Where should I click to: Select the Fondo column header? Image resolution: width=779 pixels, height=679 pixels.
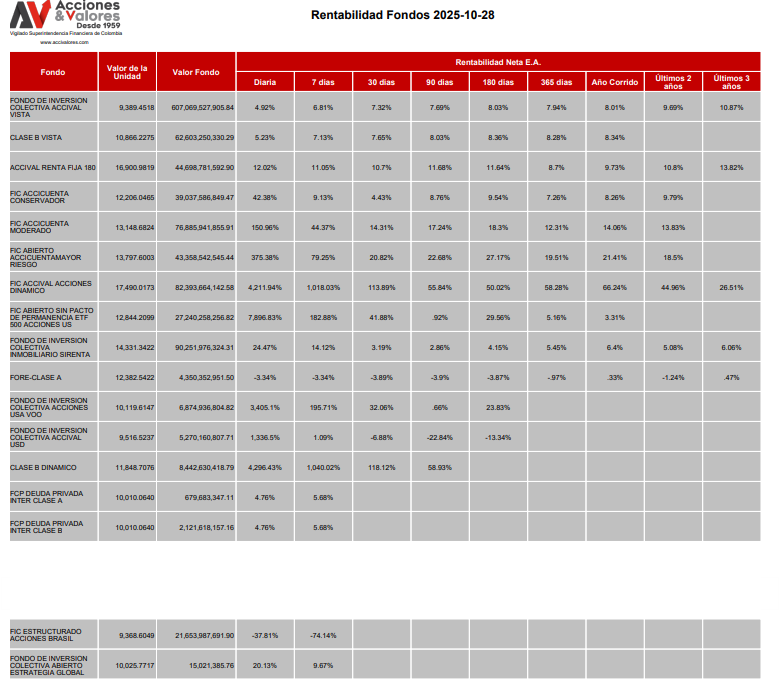coord(53,72)
